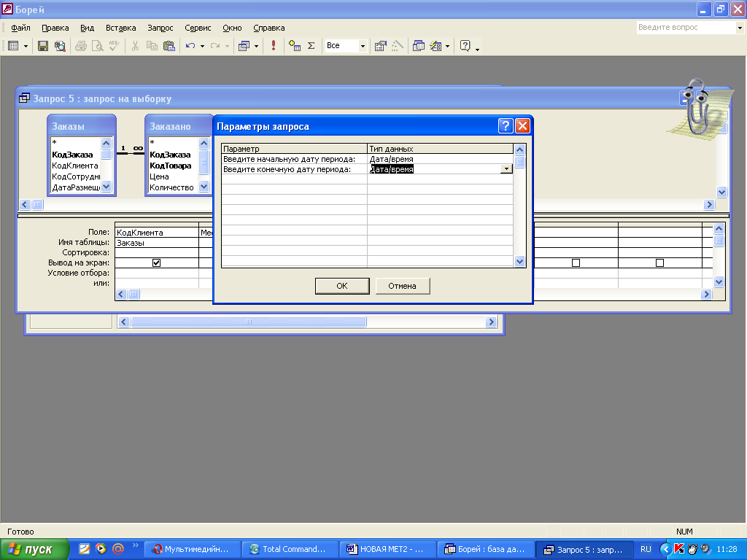Viewport: 747px width, 560px height.
Task: Open the Сервис menu
Action: (x=198, y=28)
